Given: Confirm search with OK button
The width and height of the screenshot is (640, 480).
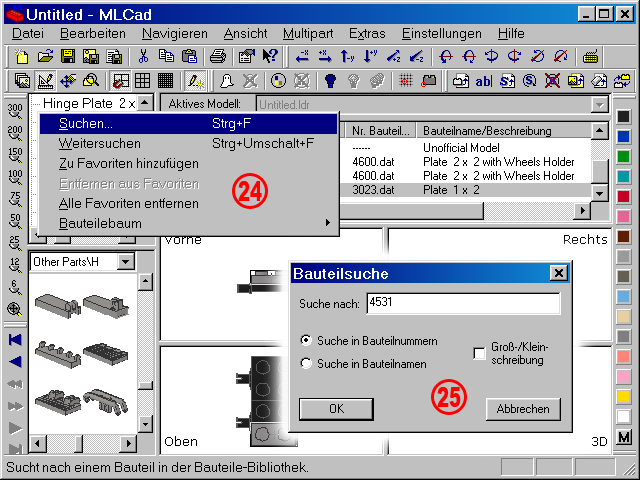Looking at the screenshot, I should click(x=336, y=409).
